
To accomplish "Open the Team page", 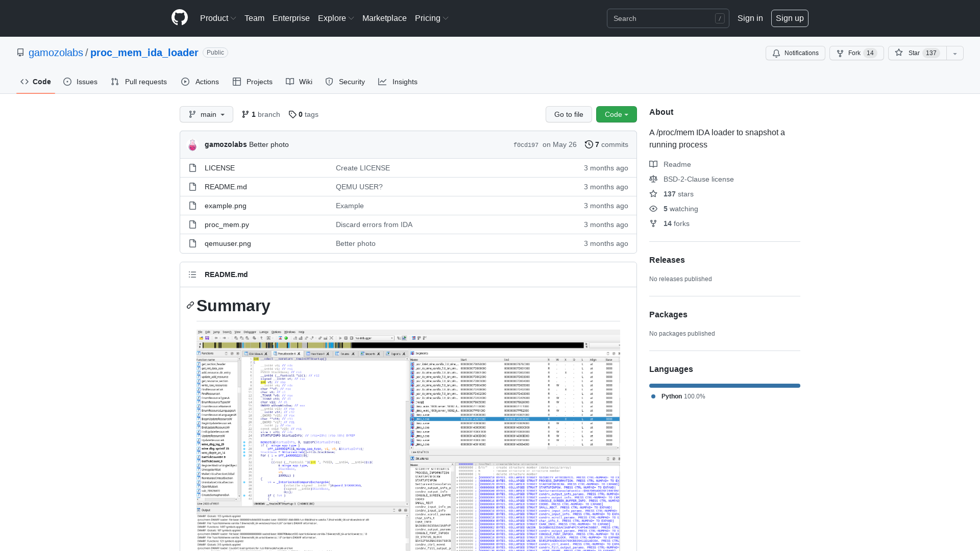I will pyautogui.click(x=254, y=18).
